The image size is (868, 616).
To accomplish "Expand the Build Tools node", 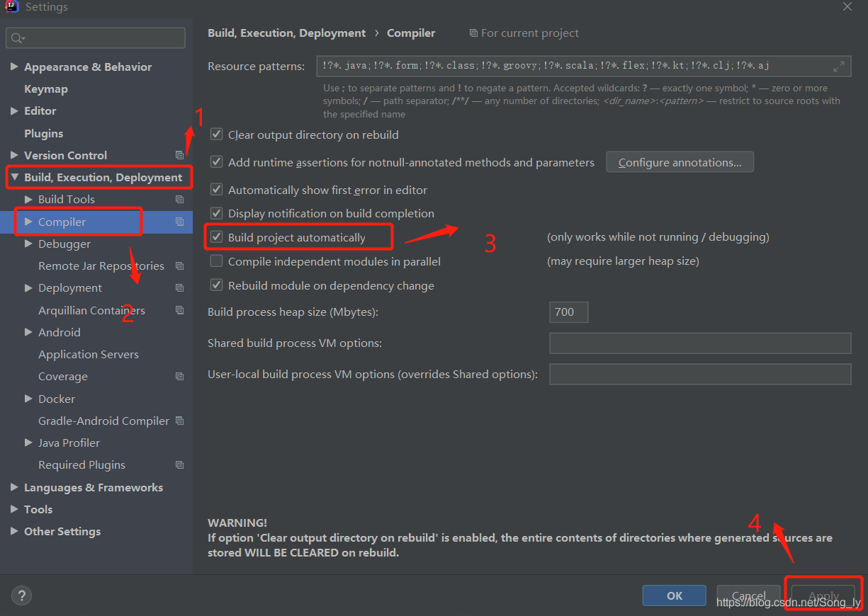I will point(28,200).
